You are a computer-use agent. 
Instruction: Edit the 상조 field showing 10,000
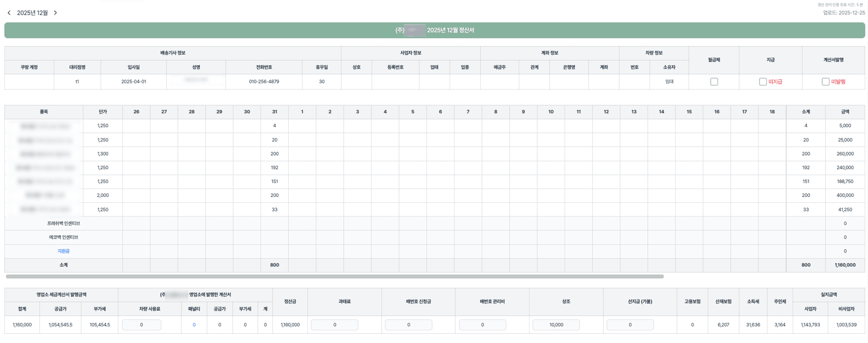[x=556, y=325]
